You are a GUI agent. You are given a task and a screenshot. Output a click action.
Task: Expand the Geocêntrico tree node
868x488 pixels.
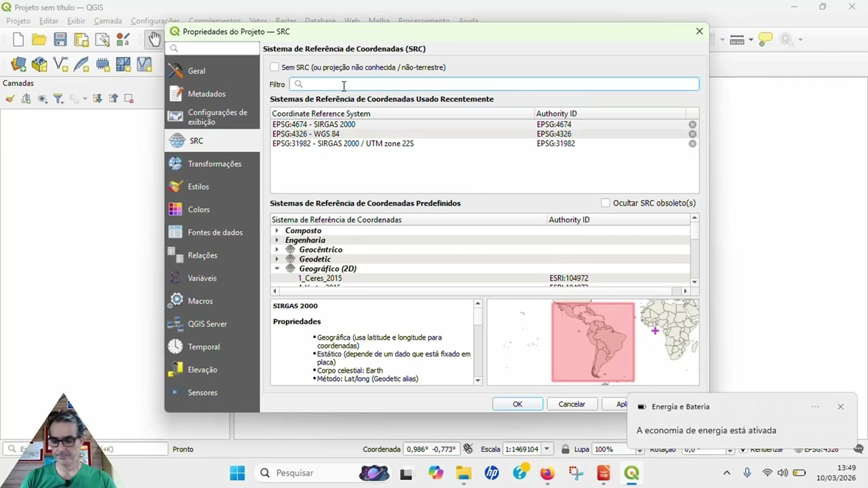277,249
